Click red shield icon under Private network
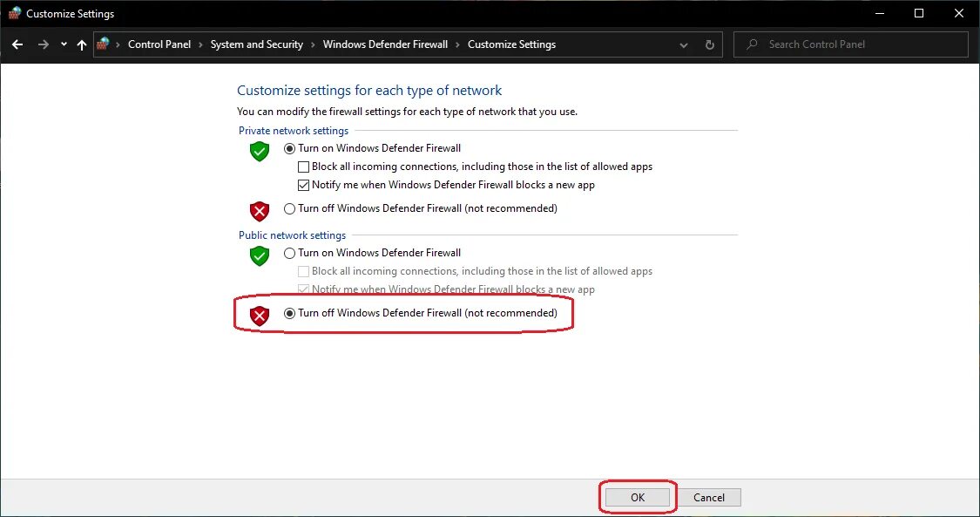This screenshot has height=517, width=980. coord(260,211)
